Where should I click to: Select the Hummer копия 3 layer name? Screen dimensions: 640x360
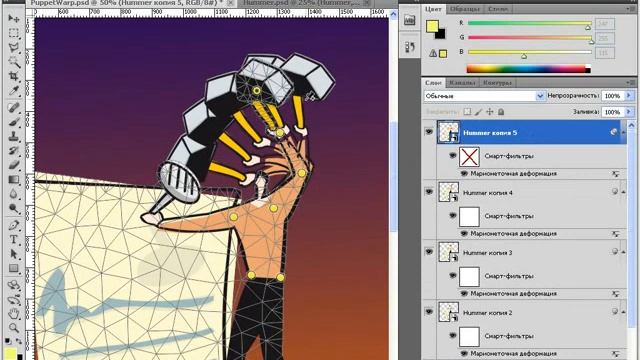(488, 253)
